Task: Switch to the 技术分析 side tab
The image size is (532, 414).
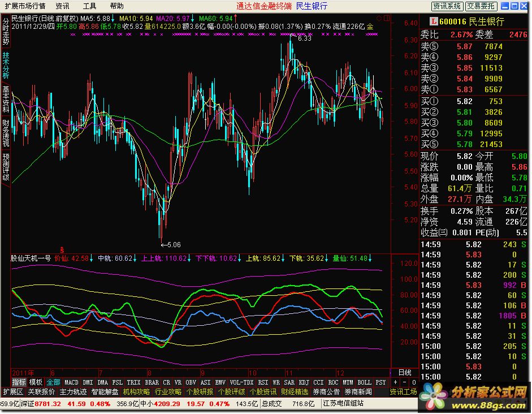Action: 6,65
